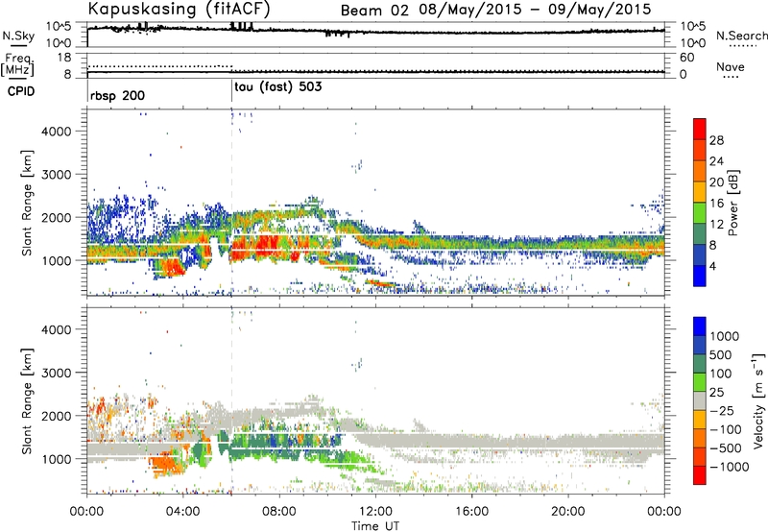The image size is (768, 532).
Task: Select the rbsp 200 control program label
Action: pos(117,95)
